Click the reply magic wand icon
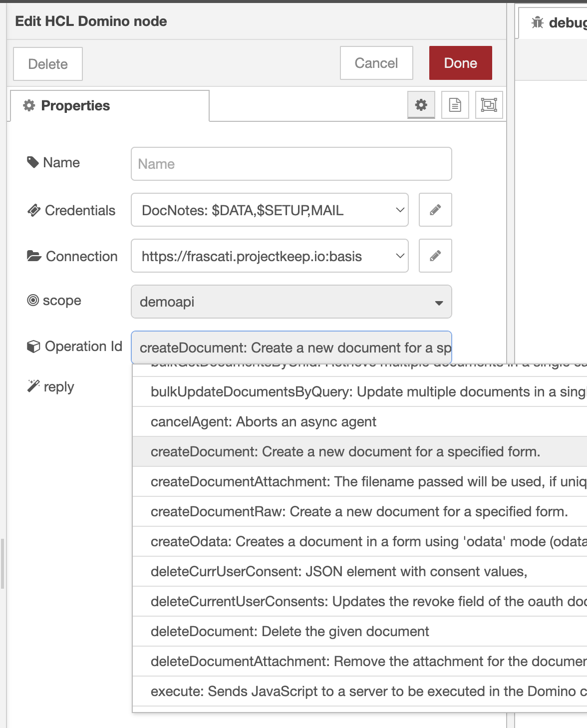Screen dimensions: 587x728 [x=33, y=386]
